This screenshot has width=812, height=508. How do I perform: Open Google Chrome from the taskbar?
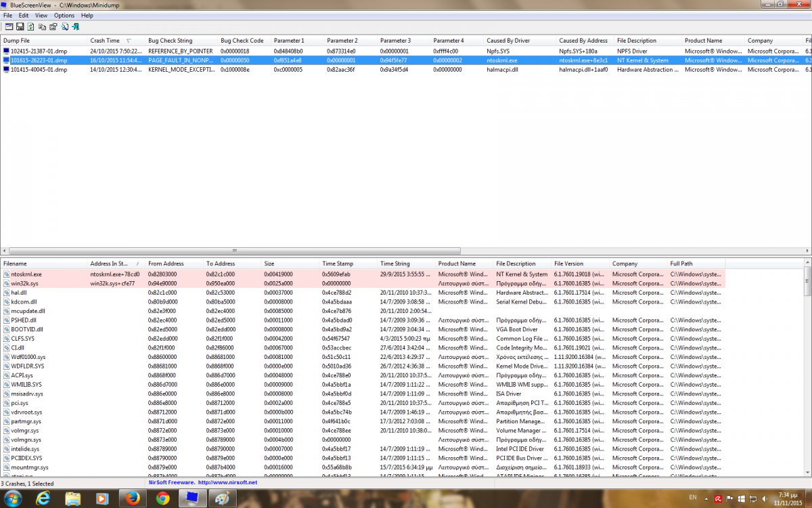(162, 499)
